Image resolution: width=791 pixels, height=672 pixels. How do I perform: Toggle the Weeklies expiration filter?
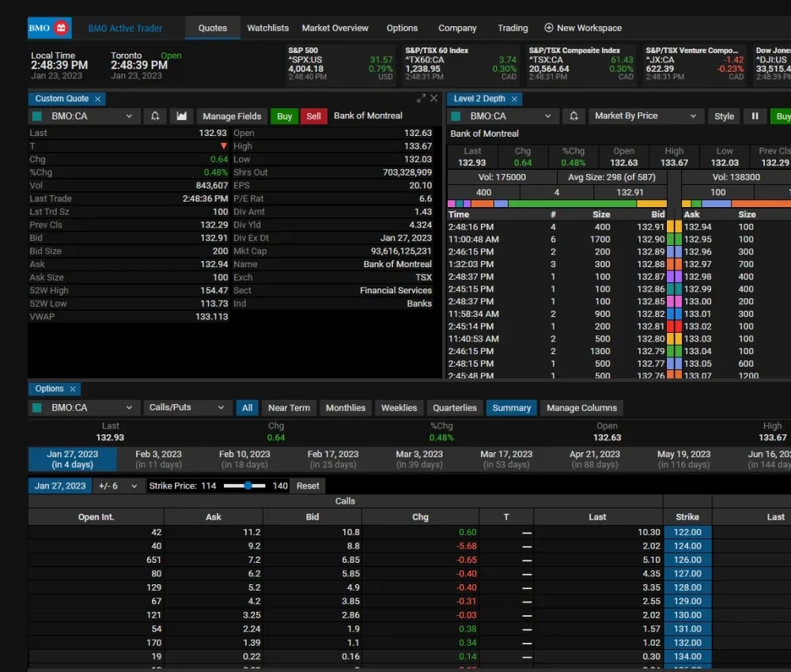(x=399, y=408)
